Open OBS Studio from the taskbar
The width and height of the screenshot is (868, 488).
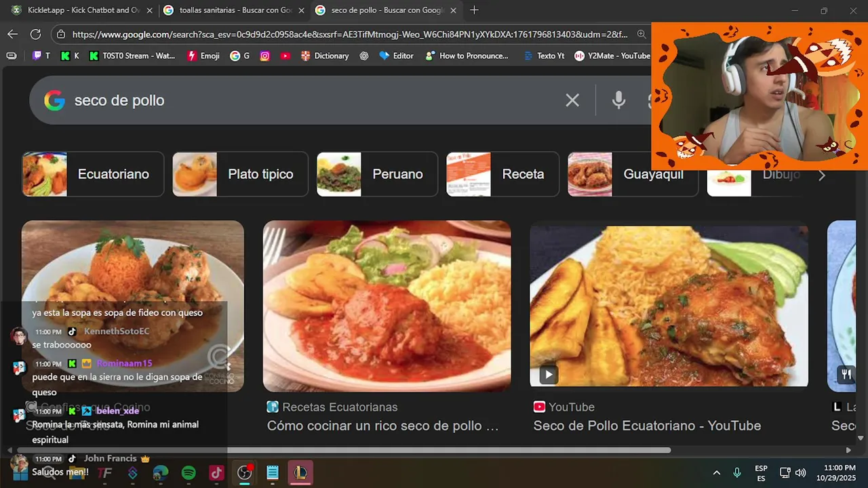[x=244, y=472]
